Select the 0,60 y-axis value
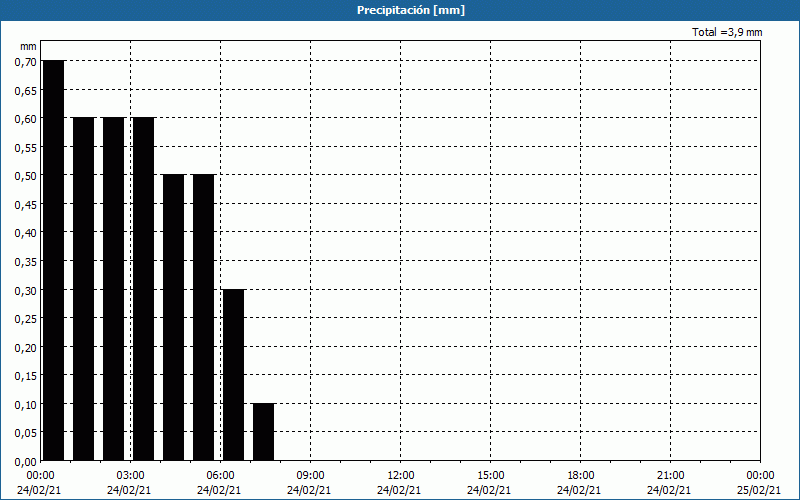The image size is (800, 500). [x=26, y=119]
